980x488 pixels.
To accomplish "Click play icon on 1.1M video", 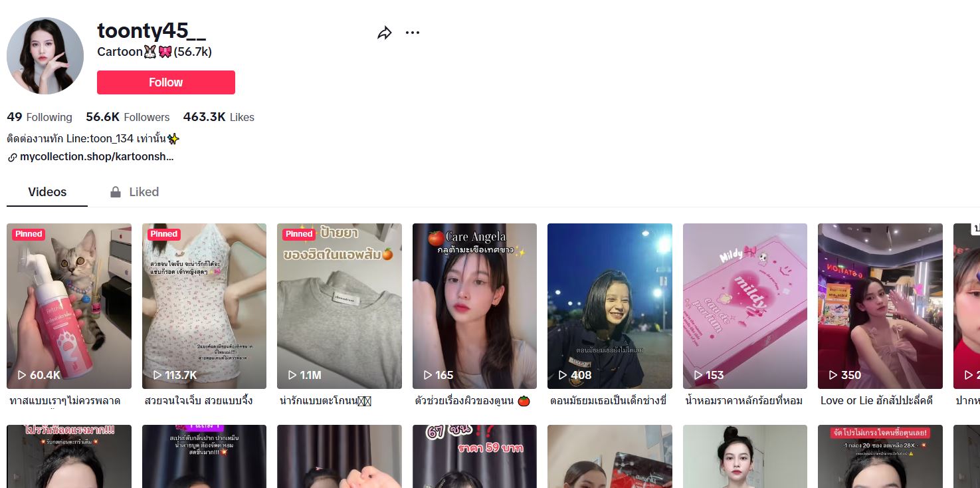I will 292,375.
